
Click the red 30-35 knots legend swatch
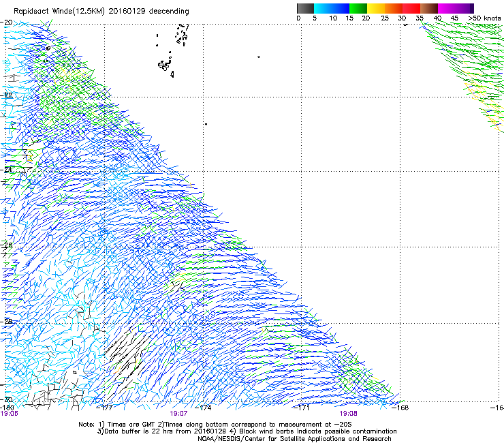pos(411,8)
